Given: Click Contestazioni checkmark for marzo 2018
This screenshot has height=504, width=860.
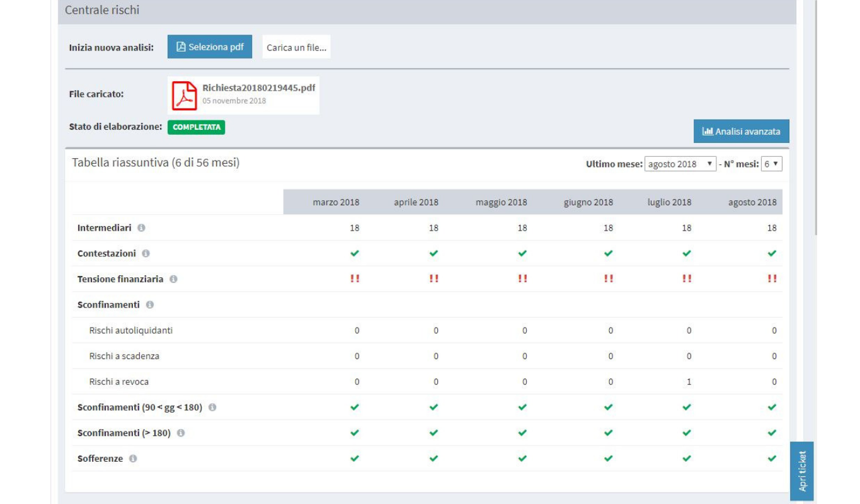Looking at the screenshot, I should (355, 253).
